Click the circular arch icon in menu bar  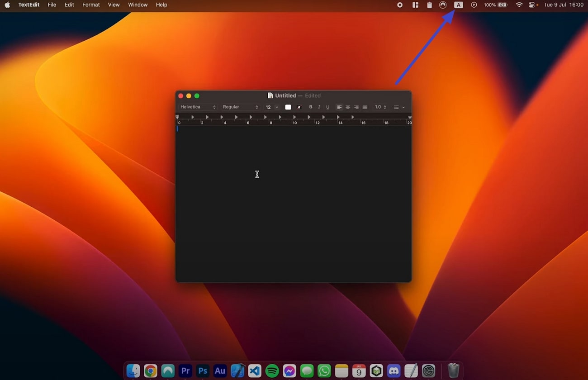tap(443, 5)
